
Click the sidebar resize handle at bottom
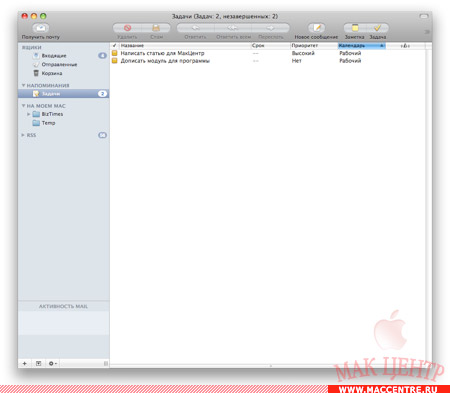tap(106, 363)
